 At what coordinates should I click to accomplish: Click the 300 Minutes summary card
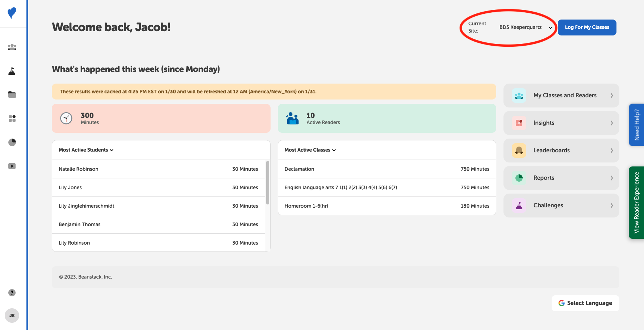coord(161,118)
